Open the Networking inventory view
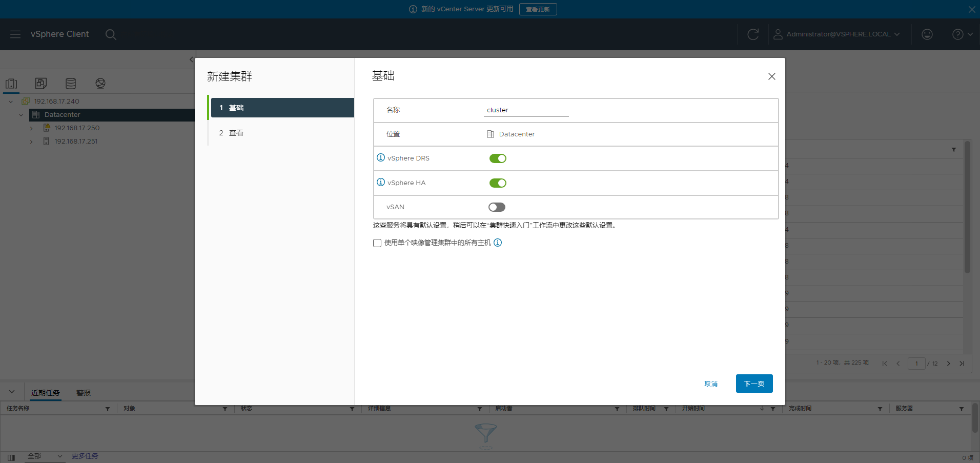 (x=100, y=84)
